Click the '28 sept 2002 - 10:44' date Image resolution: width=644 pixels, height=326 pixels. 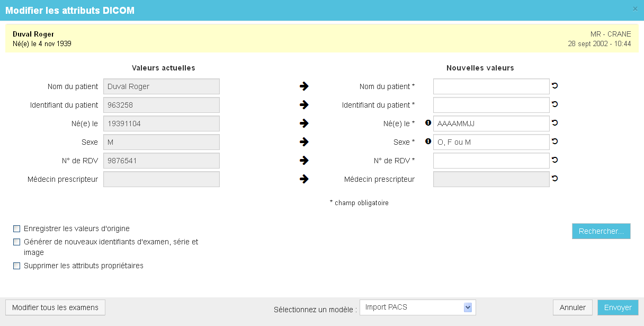[599, 44]
